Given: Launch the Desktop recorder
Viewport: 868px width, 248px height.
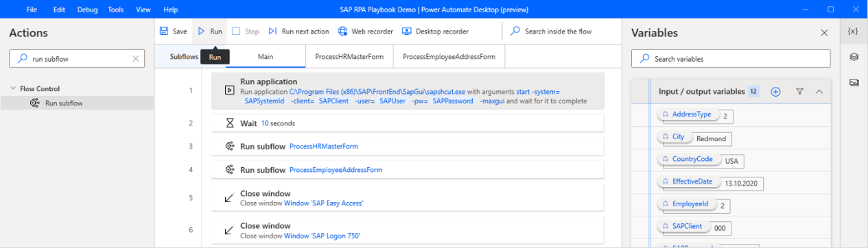Looking at the screenshot, I should pos(435,32).
